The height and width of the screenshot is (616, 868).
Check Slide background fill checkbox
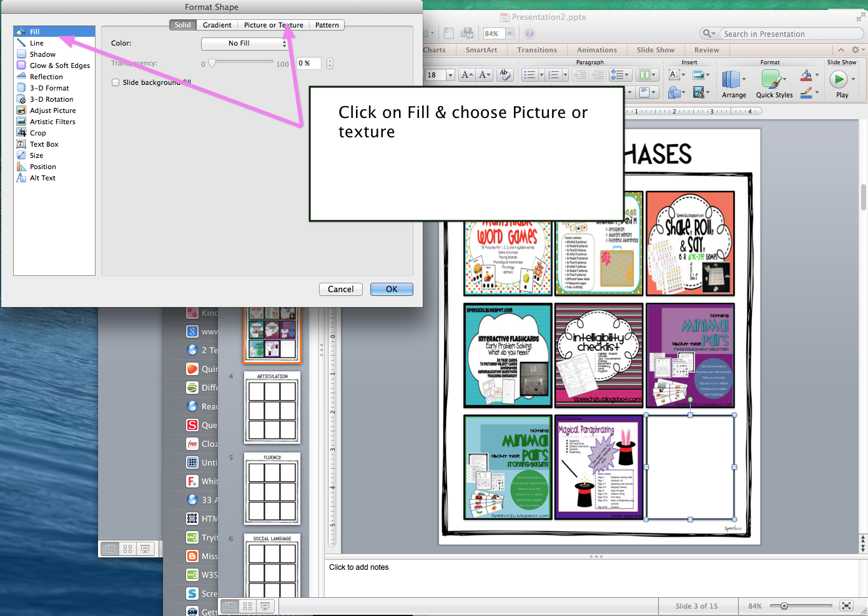tap(116, 82)
